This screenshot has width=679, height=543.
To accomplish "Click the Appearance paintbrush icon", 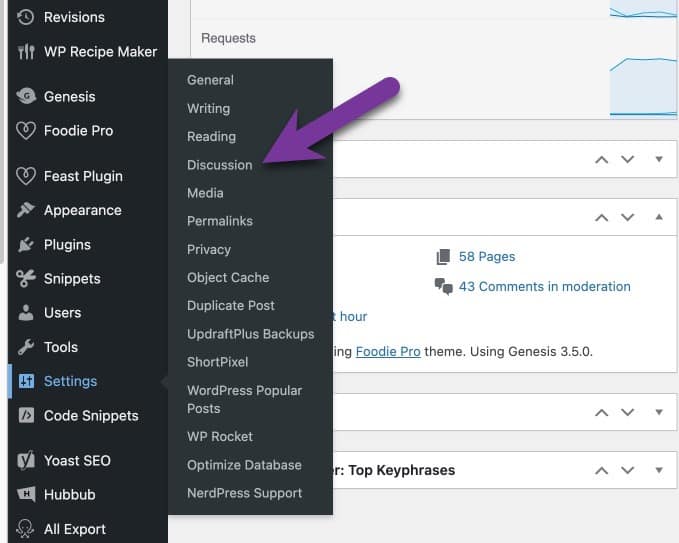I will pos(26,210).
